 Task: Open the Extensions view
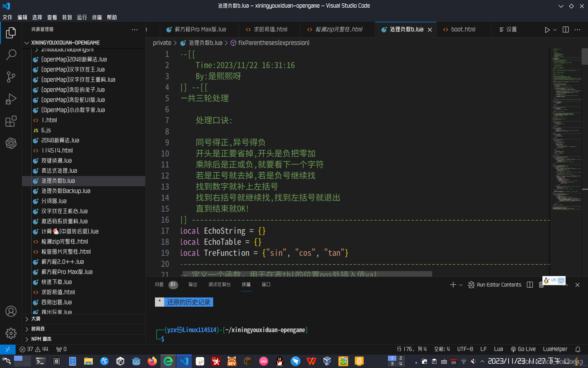point(11,121)
